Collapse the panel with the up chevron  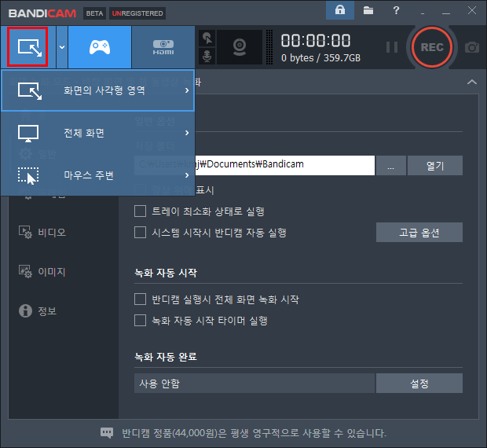472,82
